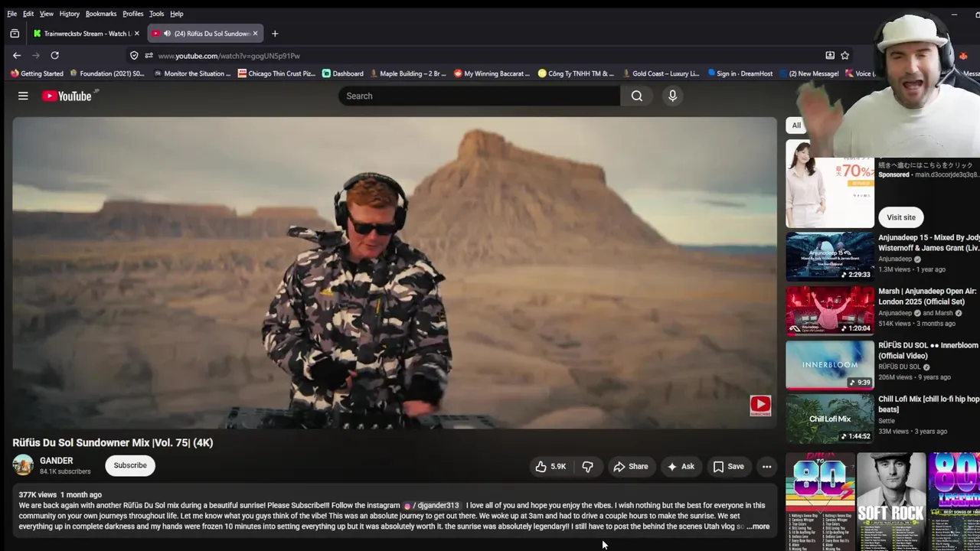Image resolution: width=980 pixels, height=551 pixels.
Task: Click the browser address bar URL
Action: (229, 56)
